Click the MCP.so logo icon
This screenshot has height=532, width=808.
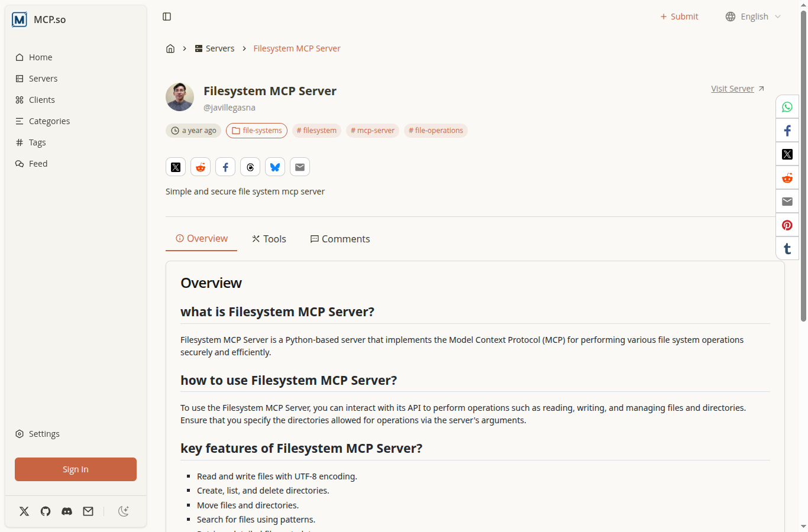click(x=20, y=20)
